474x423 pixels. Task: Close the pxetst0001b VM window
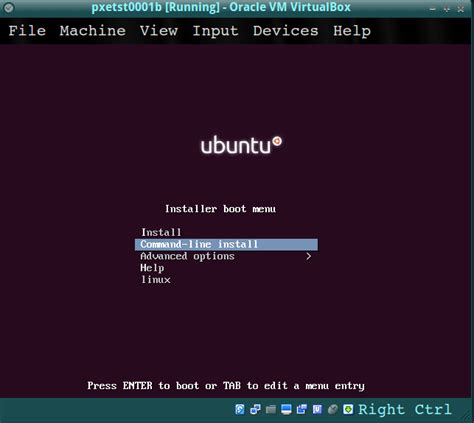point(461,9)
